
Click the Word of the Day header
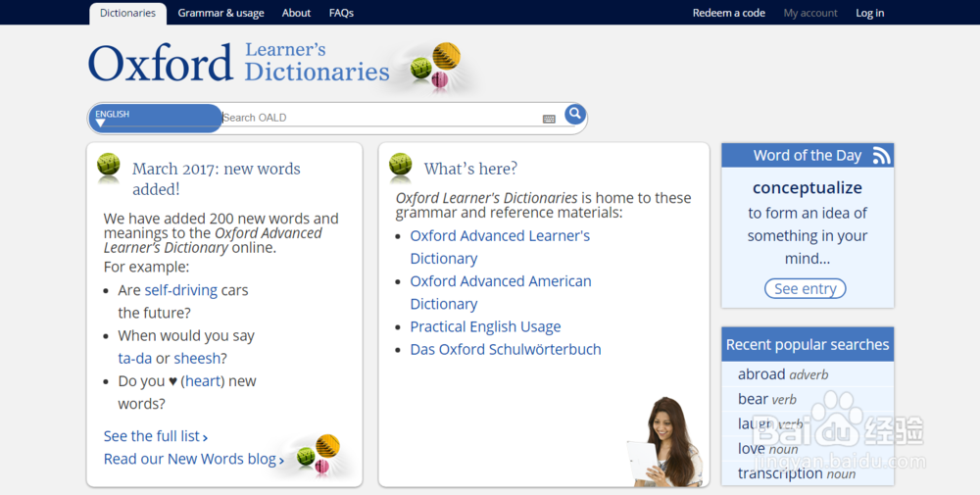click(x=808, y=155)
